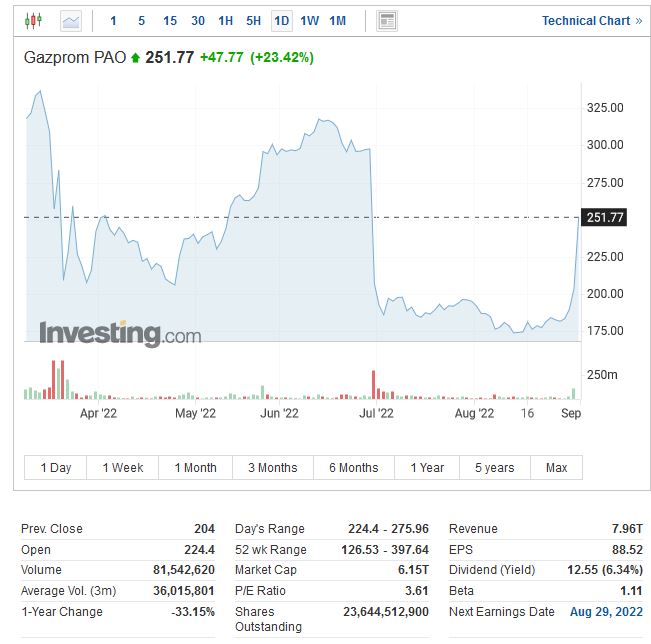Choose the 1M interval
Image resolution: width=651 pixels, height=644 pixels.
(x=337, y=20)
